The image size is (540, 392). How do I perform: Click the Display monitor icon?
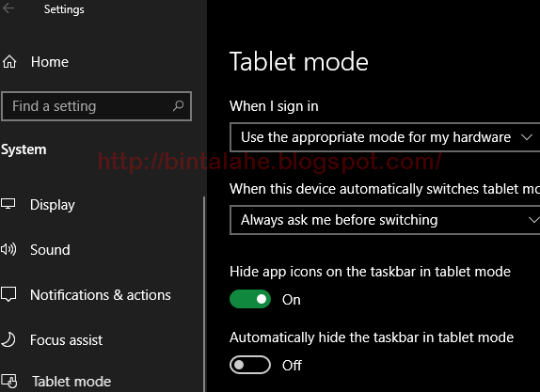[8, 204]
